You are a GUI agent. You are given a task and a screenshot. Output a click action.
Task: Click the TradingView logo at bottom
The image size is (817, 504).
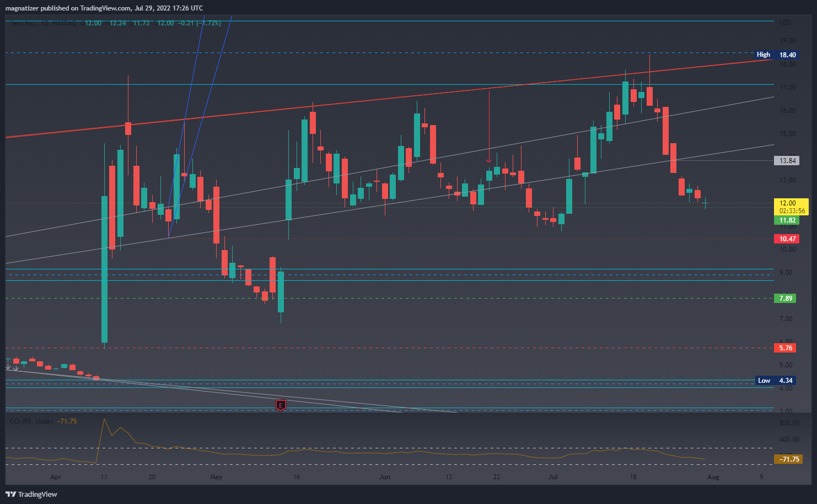pos(31,494)
